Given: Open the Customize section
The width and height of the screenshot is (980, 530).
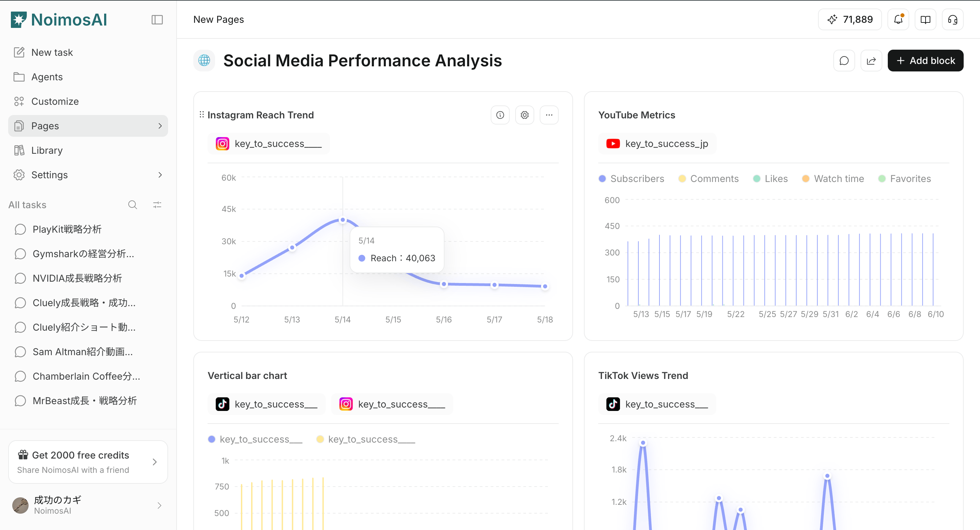Looking at the screenshot, I should (88, 101).
